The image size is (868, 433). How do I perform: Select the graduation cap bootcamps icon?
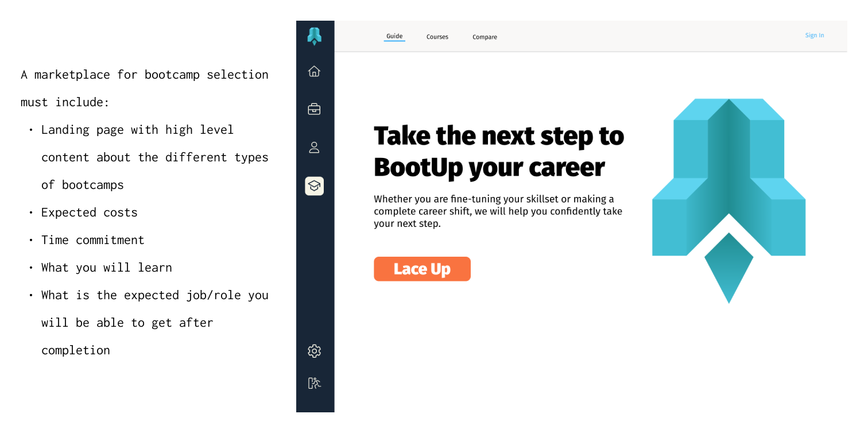point(314,186)
